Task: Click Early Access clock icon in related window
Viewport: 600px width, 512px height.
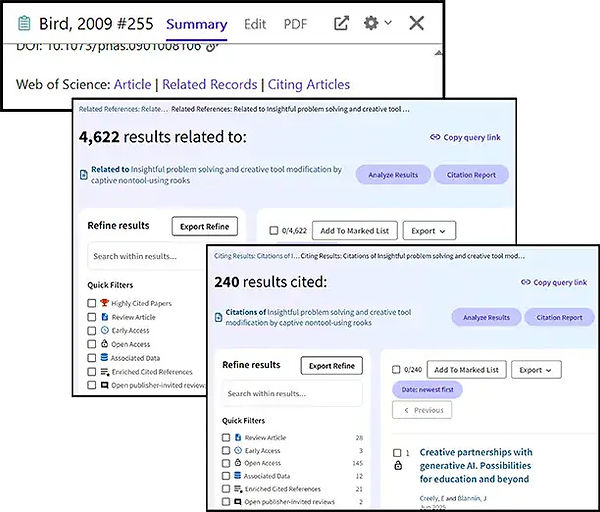Action: coord(104,330)
